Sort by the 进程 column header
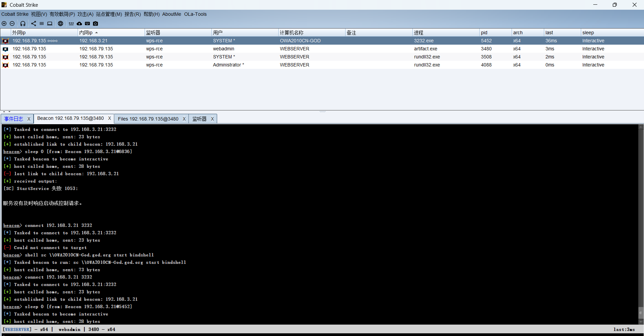Image resolution: width=644 pixels, height=336 pixels. 446,33
